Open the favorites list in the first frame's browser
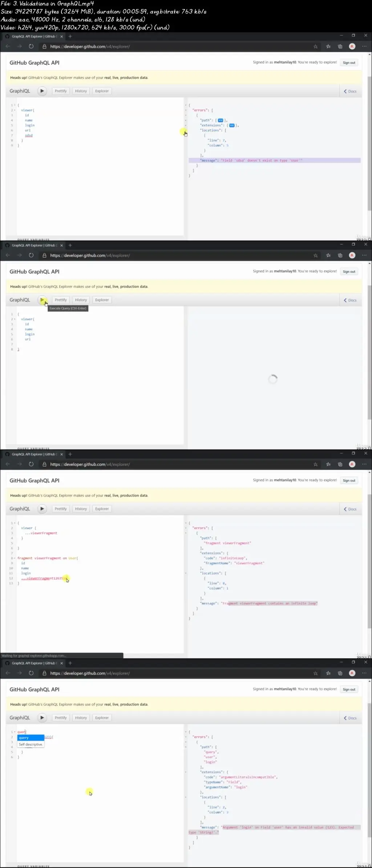 point(328,47)
